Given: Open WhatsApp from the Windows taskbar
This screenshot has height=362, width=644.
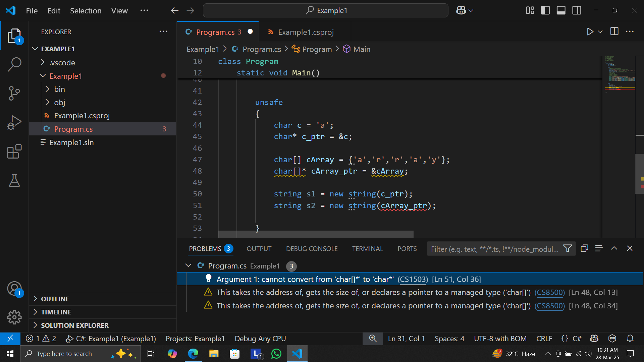Looking at the screenshot, I should [276, 354].
